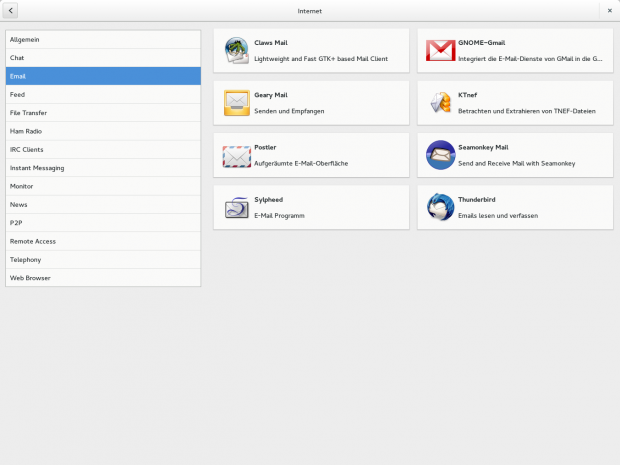Click the Postler airmail envelope icon
This screenshot has width=620, height=465.
[237, 155]
